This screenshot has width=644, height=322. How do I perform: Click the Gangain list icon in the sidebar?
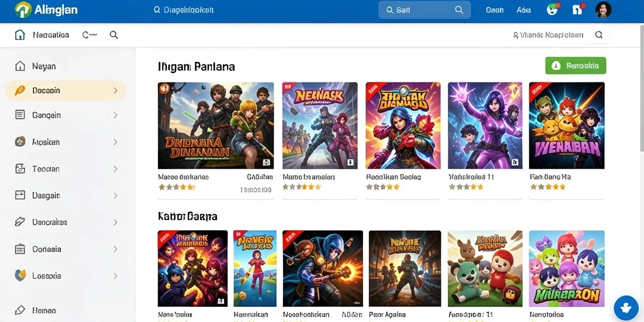(x=19, y=114)
